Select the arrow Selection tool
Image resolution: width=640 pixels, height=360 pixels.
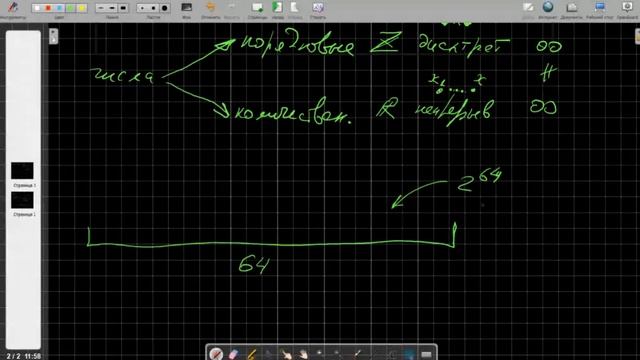pos(269,354)
